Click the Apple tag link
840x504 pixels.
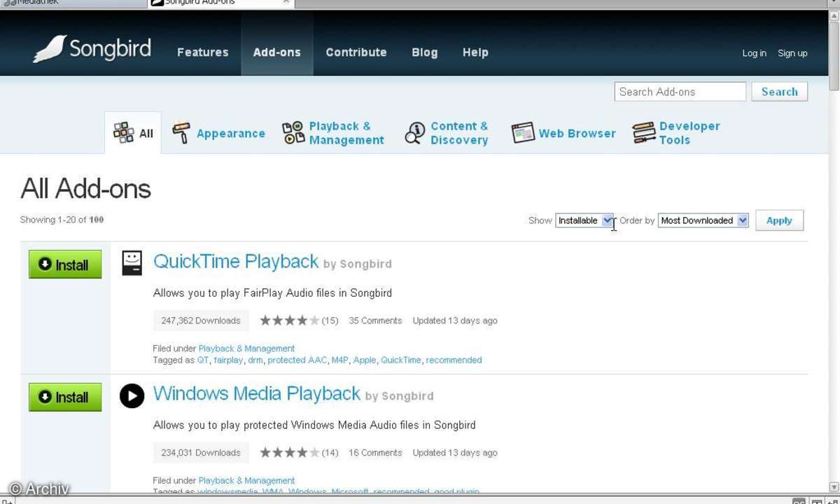click(364, 360)
